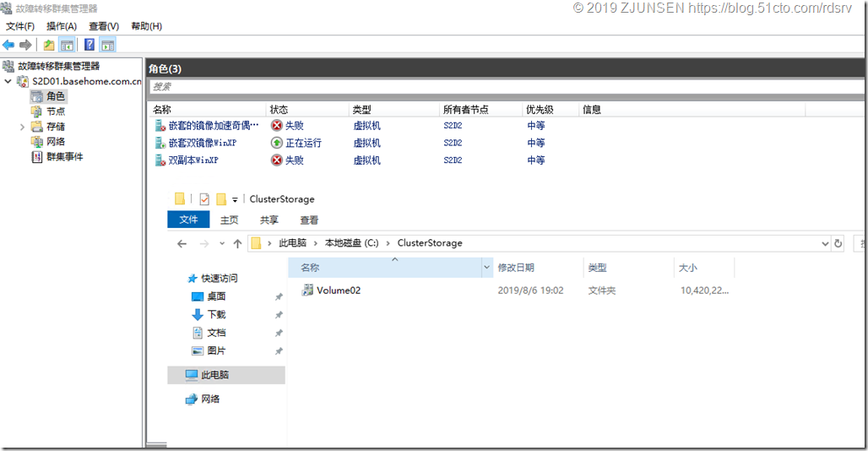Sort roles by 所有者节点 column
Viewport: 868px width, 451px height.
click(480, 110)
